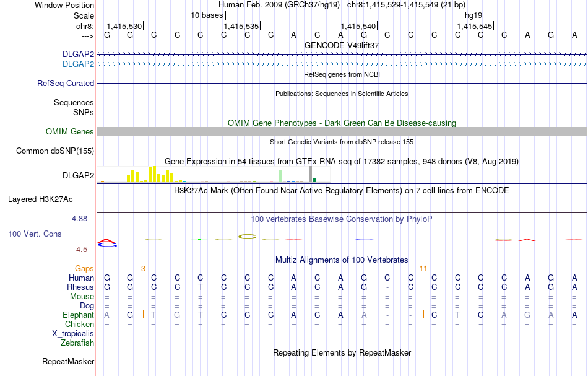The width and height of the screenshot is (588, 376).
Task: Click the 10 bases scale bar
Action: 342,15
